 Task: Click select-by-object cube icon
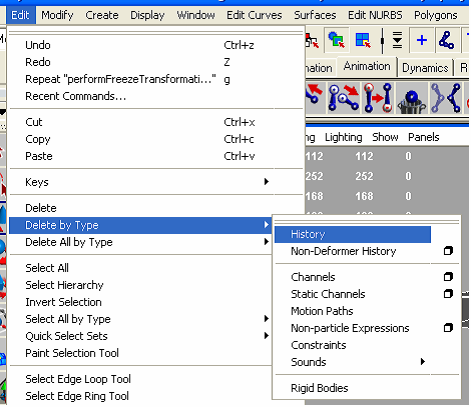click(x=336, y=40)
